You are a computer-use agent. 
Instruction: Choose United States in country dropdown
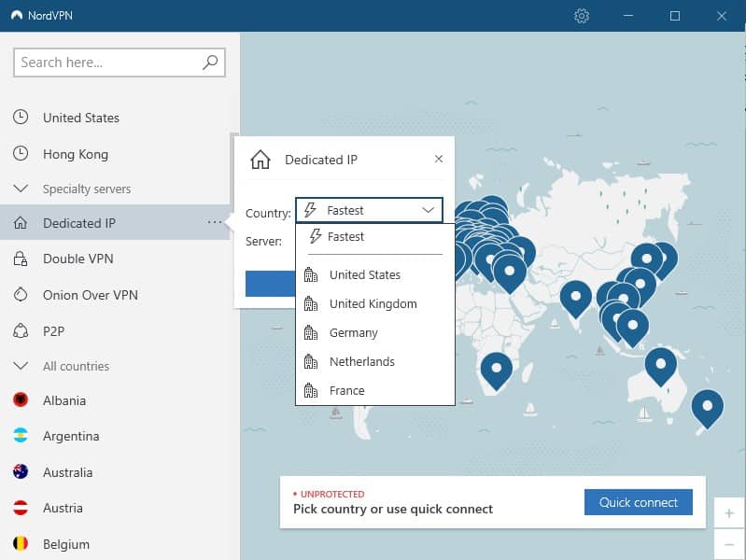(375, 274)
